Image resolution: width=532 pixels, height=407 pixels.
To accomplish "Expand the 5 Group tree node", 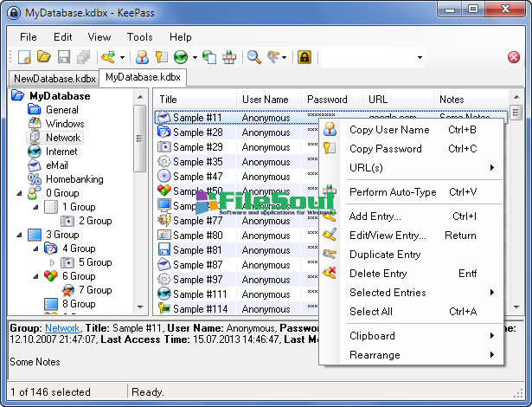I will (x=52, y=262).
